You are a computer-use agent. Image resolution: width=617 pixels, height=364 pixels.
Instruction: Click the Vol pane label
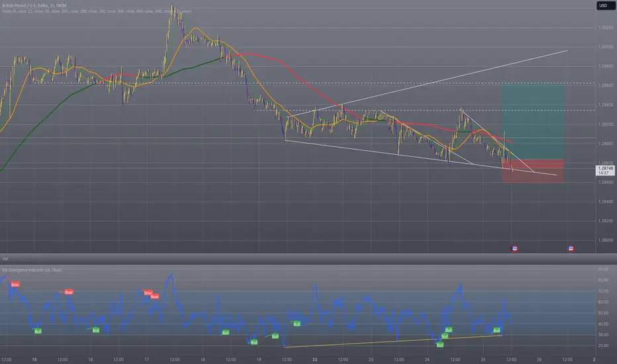coord(5,259)
